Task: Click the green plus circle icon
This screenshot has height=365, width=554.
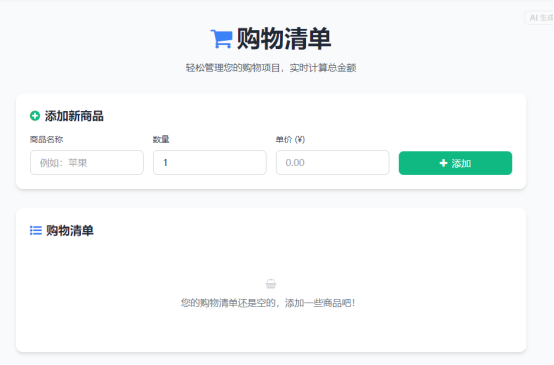Action: [x=35, y=116]
